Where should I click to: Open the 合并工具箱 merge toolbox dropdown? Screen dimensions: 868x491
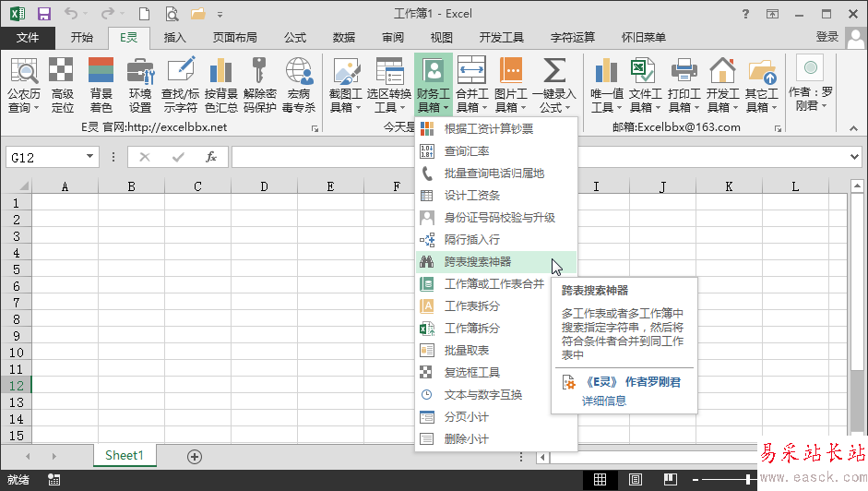(x=471, y=85)
